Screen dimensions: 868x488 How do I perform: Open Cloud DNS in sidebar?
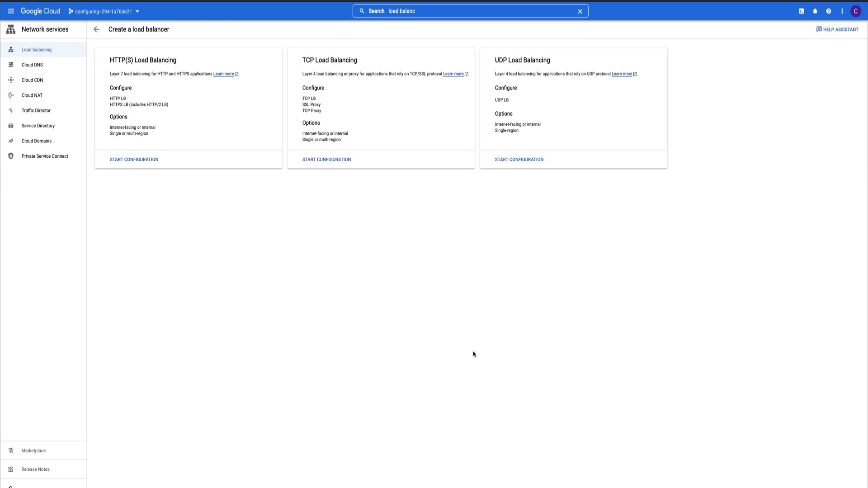click(32, 65)
